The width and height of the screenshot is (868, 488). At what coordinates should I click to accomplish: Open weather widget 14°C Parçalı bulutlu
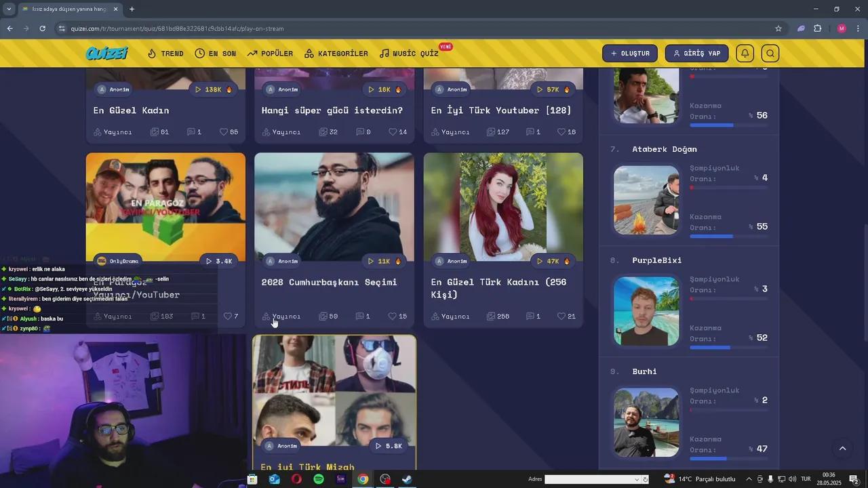tap(701, 479)
